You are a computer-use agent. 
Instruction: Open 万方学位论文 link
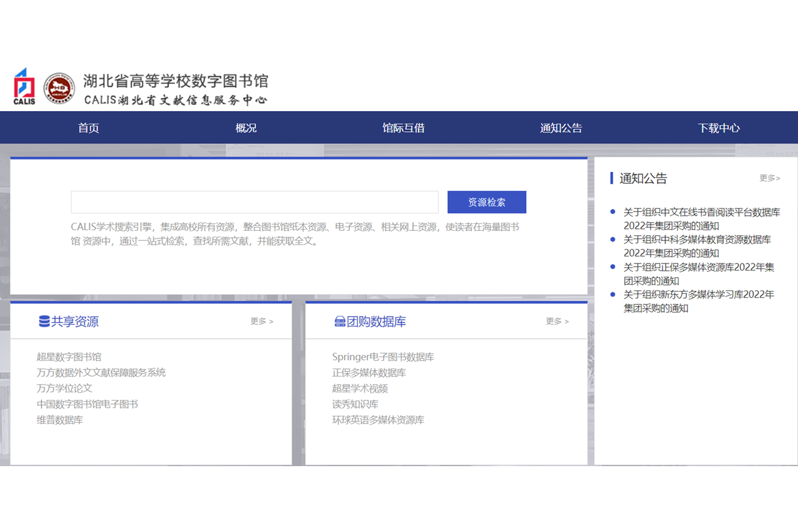point(64,388)
